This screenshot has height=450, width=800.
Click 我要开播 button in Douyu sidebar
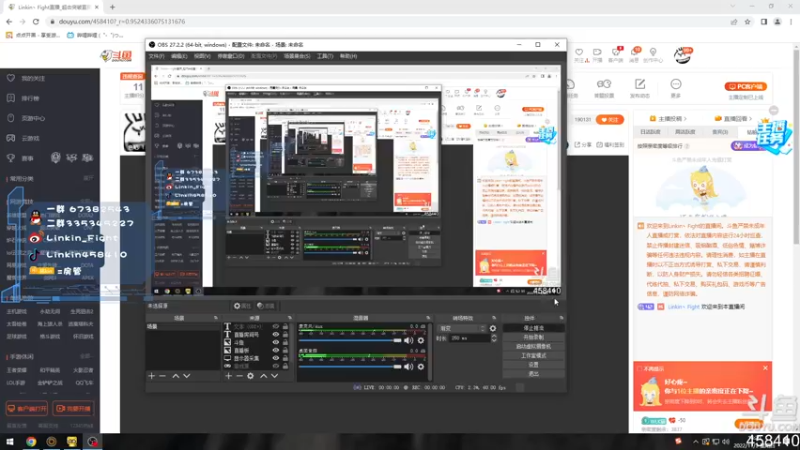[x=73, y=409]
